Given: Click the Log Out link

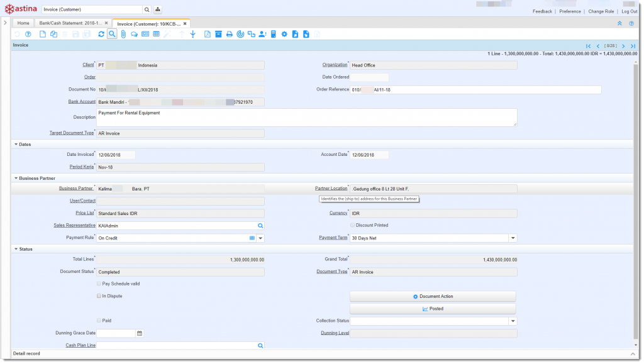Looking at the screenshot, I should point(629,11).
